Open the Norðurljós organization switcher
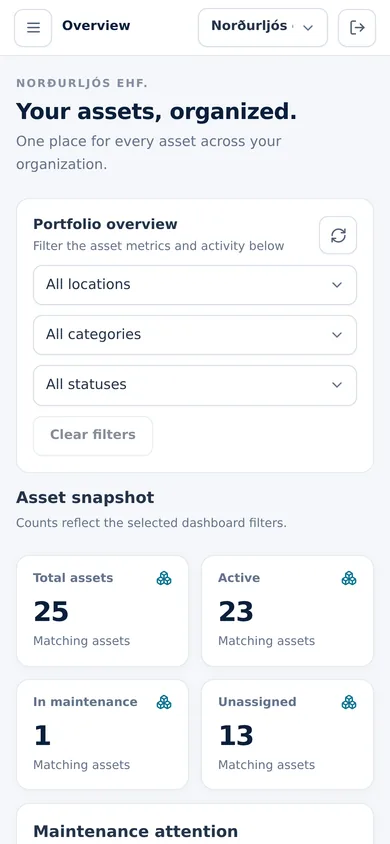The height and width of the screenshot is (844, 390). point(263,27)
